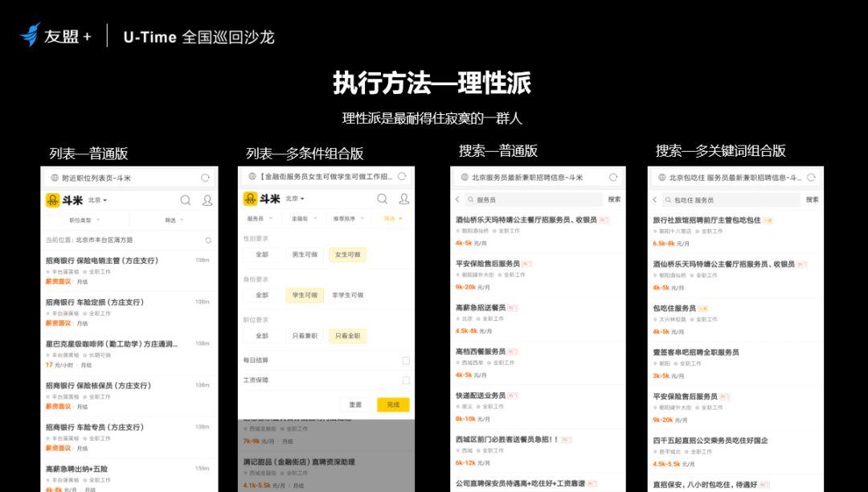Click the 友盟+ logo at top left

[x=56, y=36]
